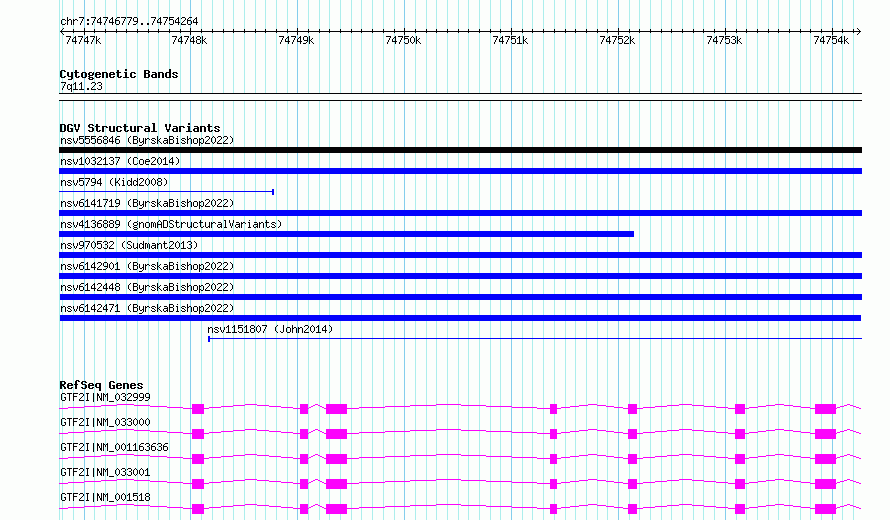Click the blue nsv1032137 variant bar
This screenshot has height=520, width=890.
point(460,171)
